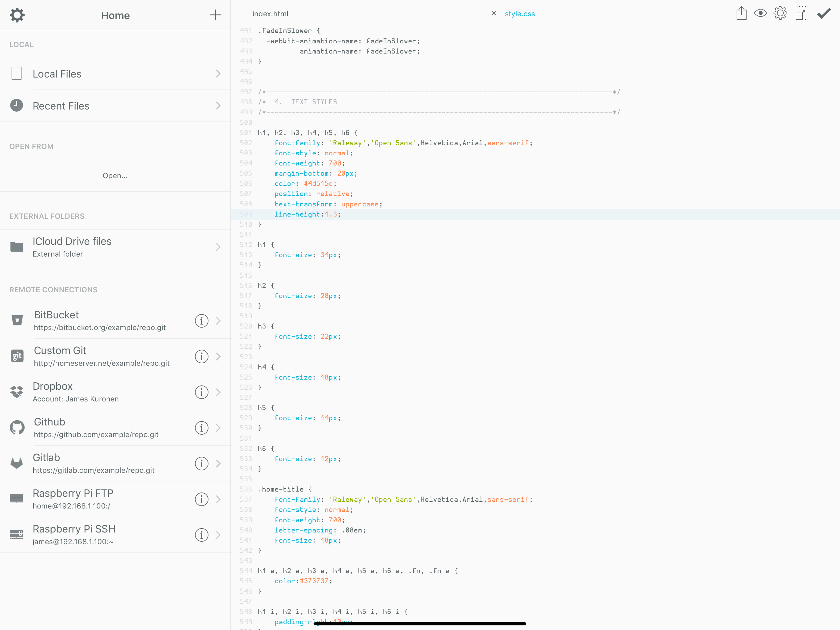The width and height of the screenshot is (840, 630).
Task: Expand Raspberry Pi SSH row chevron
Action: 218,535
